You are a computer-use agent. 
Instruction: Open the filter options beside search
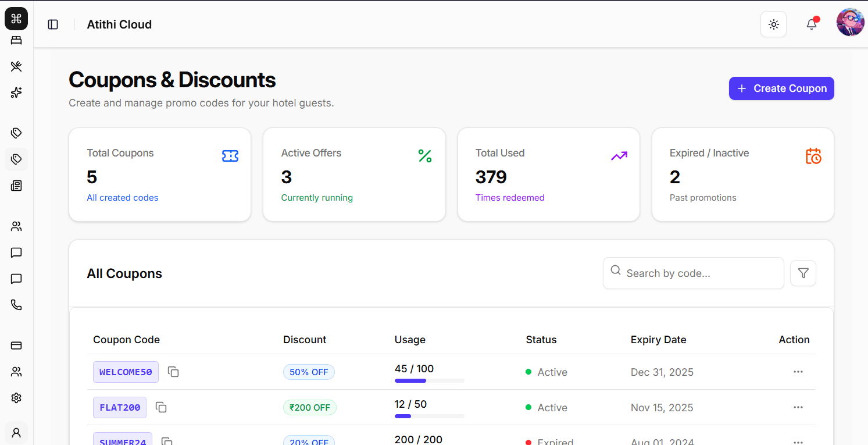click(803, 273)
